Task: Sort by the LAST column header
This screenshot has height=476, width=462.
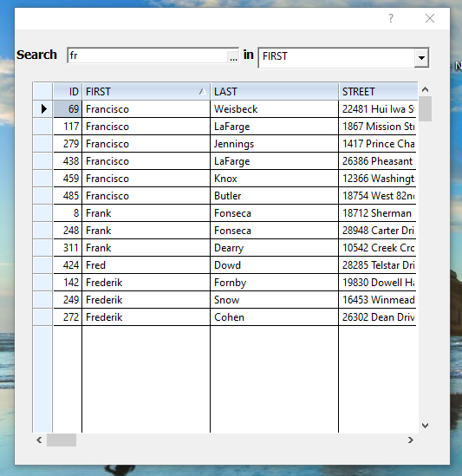Action: [x=274, y=91]
